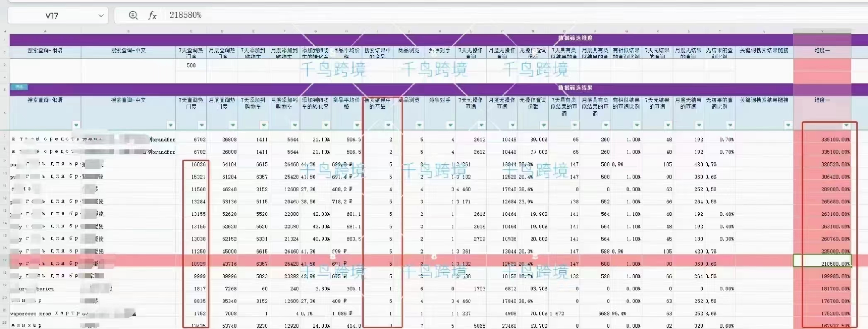
Task: Click the small blue button in purple row 5
Action: click(19, 87)
